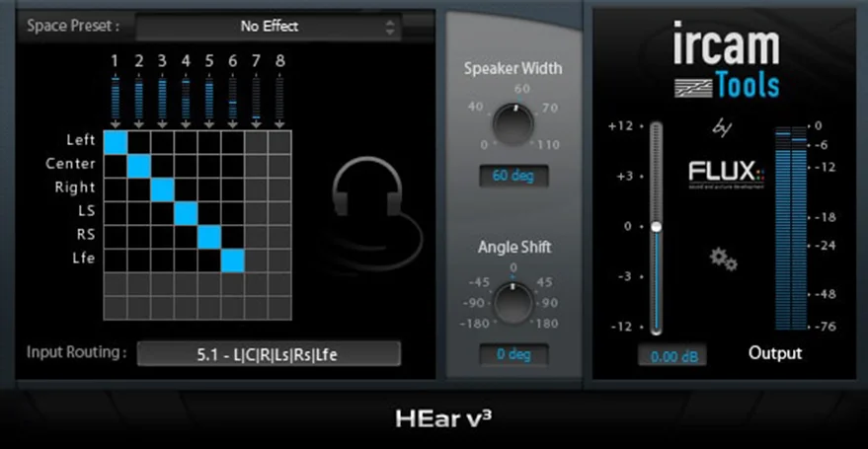Toggle the Left row, input 1 matrix cell
The width and height of the screenshot is (868, 449).
(x=116, y=141)
